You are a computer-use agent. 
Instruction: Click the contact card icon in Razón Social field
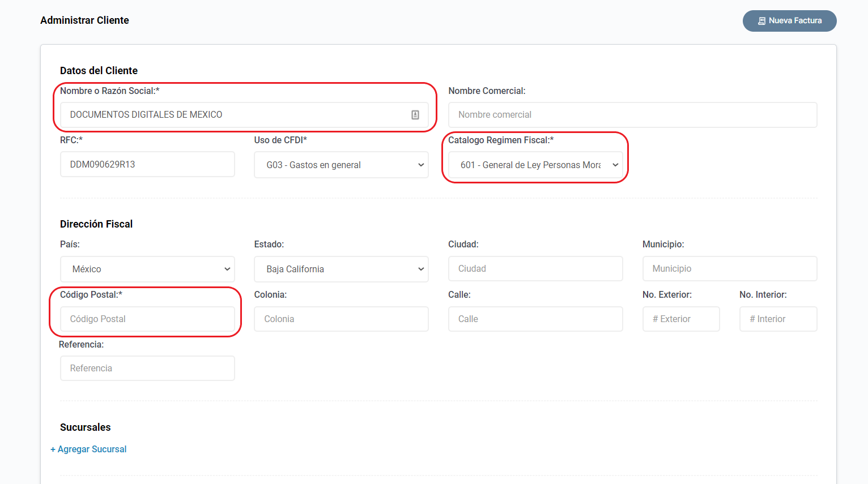(415, 115)
